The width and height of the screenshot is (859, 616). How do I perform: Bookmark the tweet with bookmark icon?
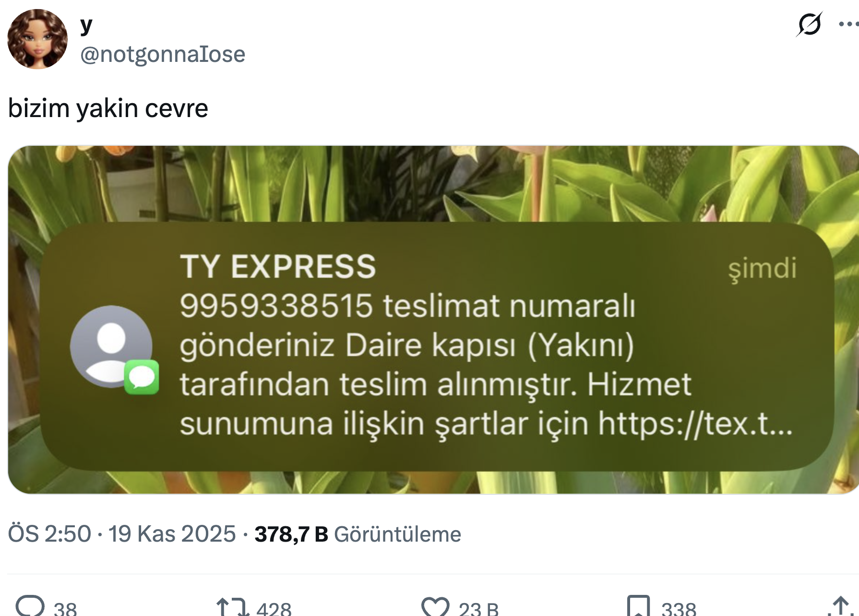[639, 606]
